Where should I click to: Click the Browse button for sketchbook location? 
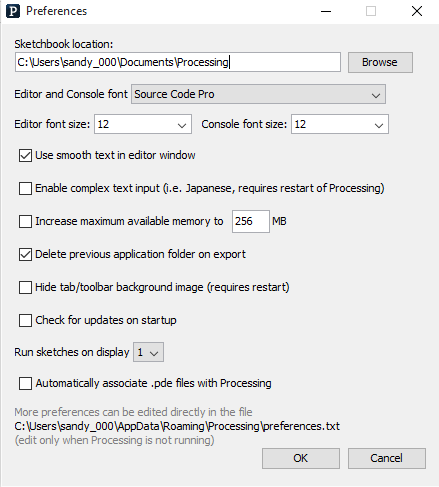[380, 62]
